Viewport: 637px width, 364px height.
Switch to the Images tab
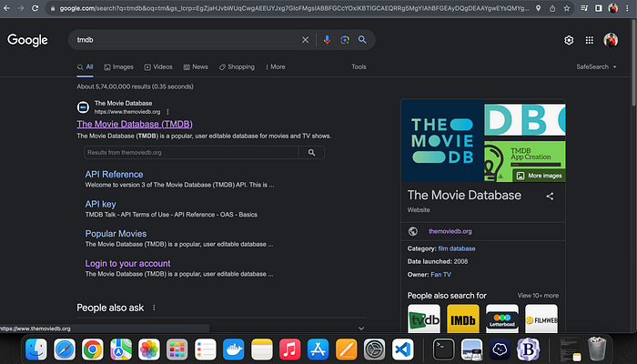[x=118, y=67]
